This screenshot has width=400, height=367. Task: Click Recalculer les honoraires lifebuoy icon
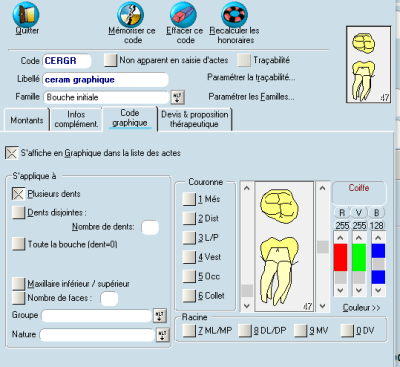[234, 14]
